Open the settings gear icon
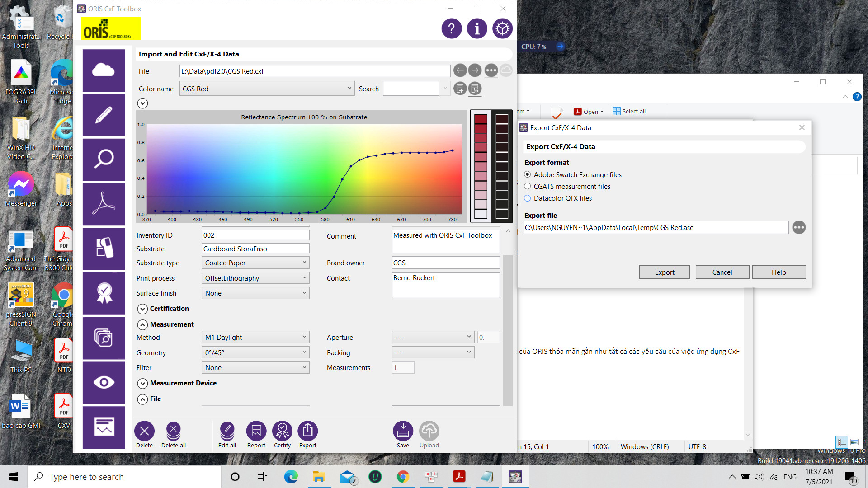The width and height of the screenshot is (868, 488). tap(502, 29)
